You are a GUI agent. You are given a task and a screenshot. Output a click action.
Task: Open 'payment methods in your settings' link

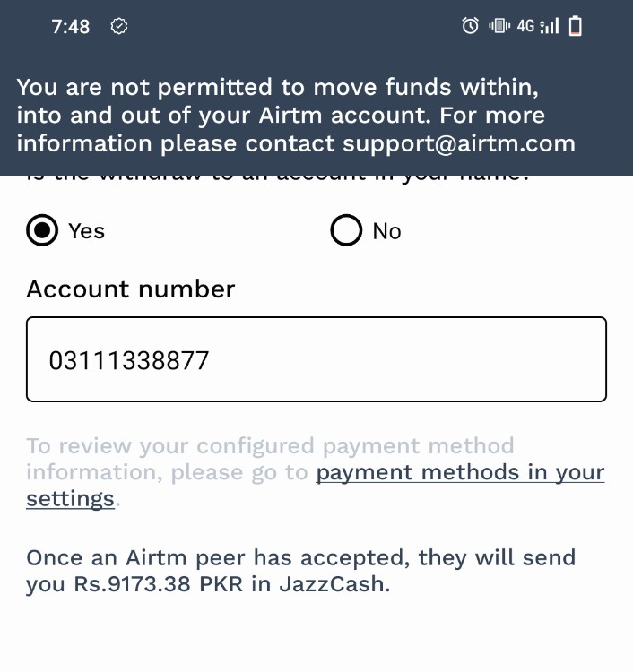pos(460,472)
